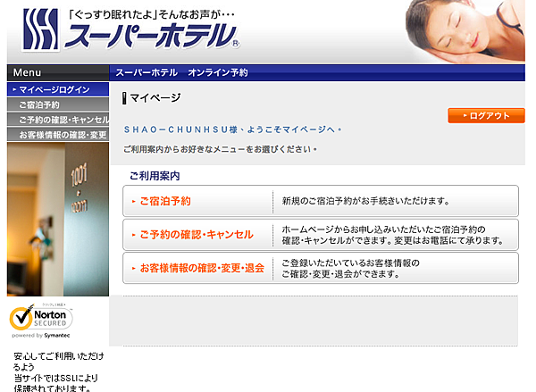Viewport: 536px width, 392px height.
Task: Open the ご宿泊予約 link under ご利用案内
Action: [x=165, y=201]
